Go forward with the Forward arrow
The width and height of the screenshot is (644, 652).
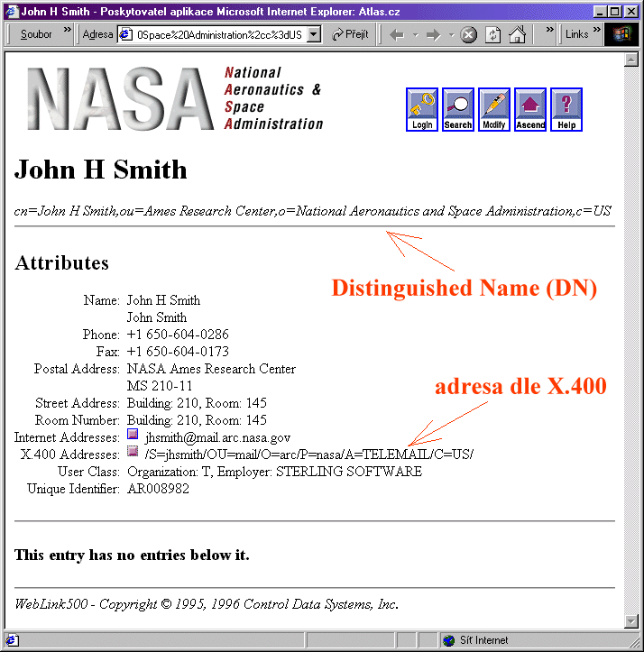434,35
